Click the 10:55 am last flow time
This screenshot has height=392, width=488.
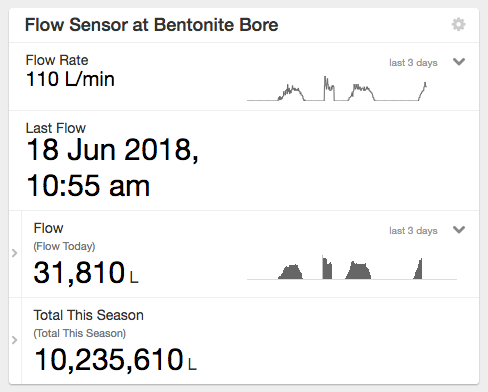pos(88,186)
